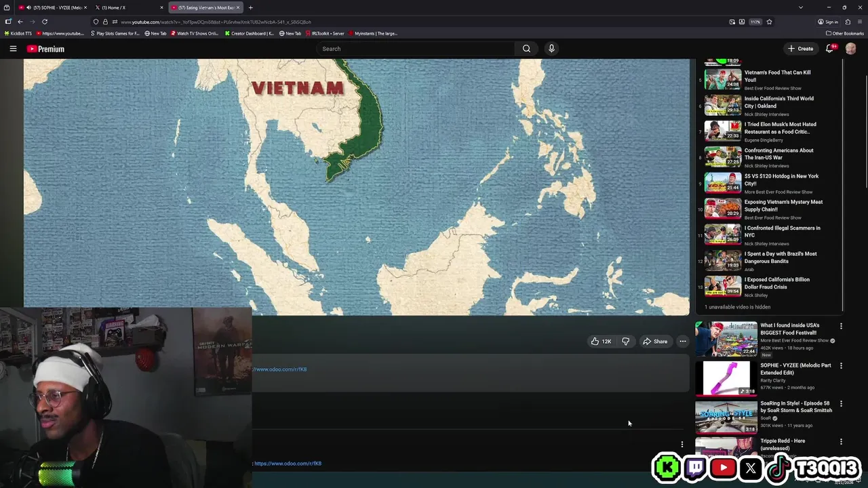Bookmark this page with star icon
The image size is (868, 488).
coord(769,22)
